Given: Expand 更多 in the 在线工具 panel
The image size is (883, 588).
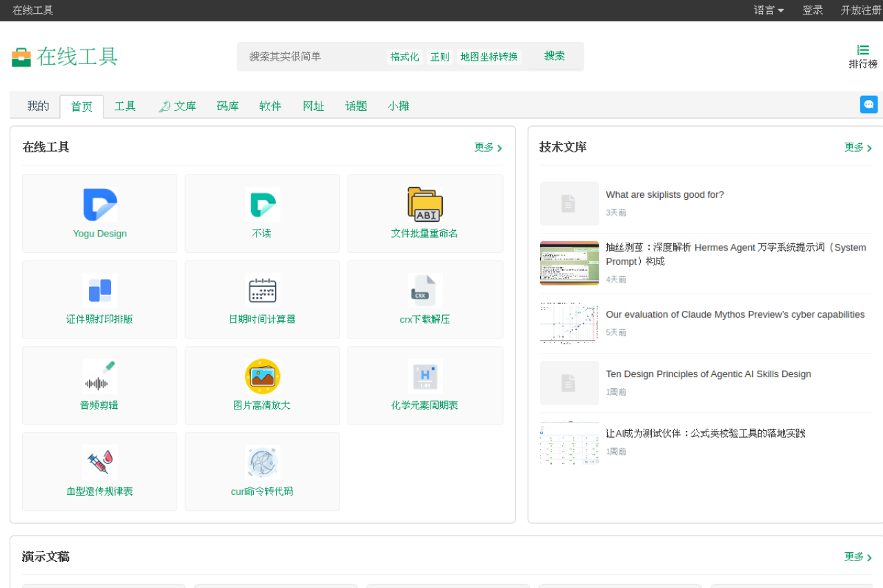Looking at the screenshot, I should coord(488,148).
